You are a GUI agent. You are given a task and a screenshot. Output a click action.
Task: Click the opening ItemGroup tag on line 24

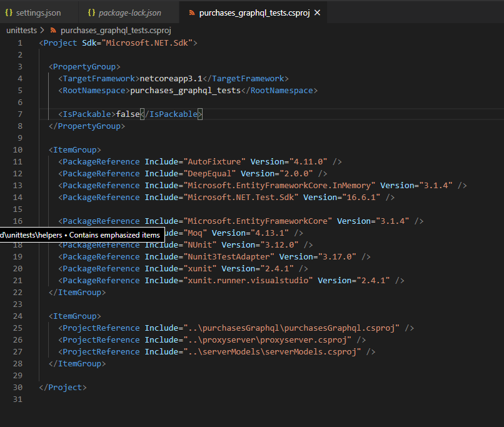pyautogui.click(x=75, y=316)
